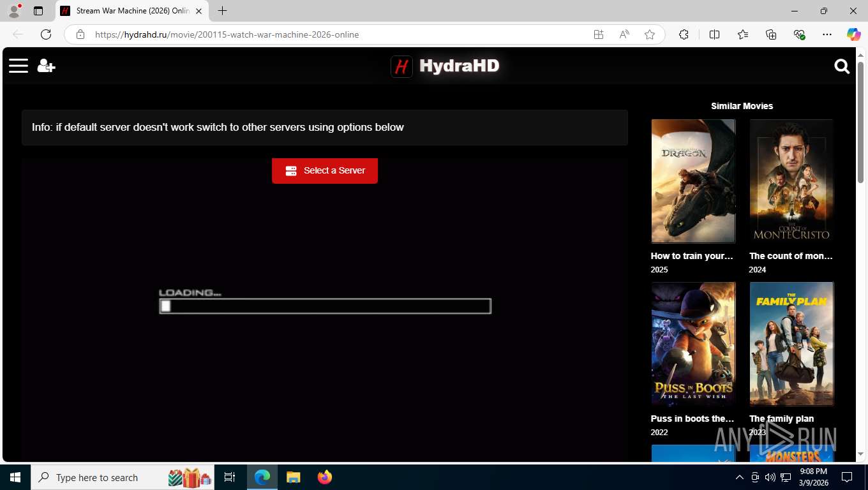This screenshot has height=490, width=868.
Task: Select the Stream War Machine tab
Action: pos(132,11)
